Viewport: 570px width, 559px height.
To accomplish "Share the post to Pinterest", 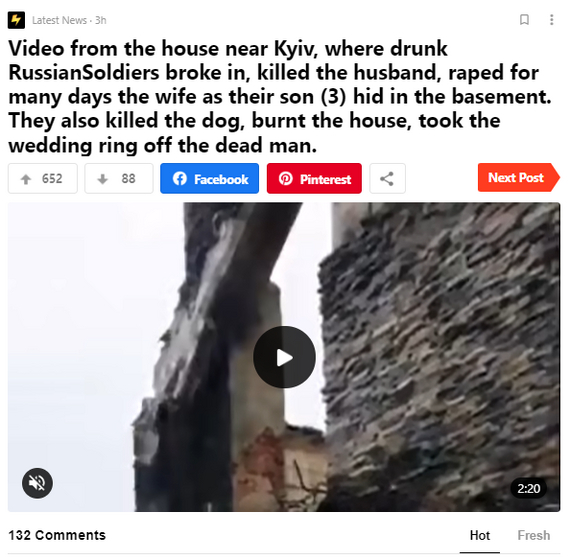I will 314,179.
